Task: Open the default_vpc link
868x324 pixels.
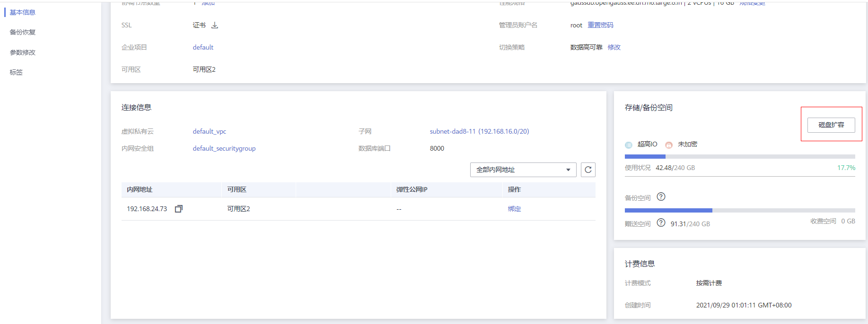Action: tap(210, 131)
